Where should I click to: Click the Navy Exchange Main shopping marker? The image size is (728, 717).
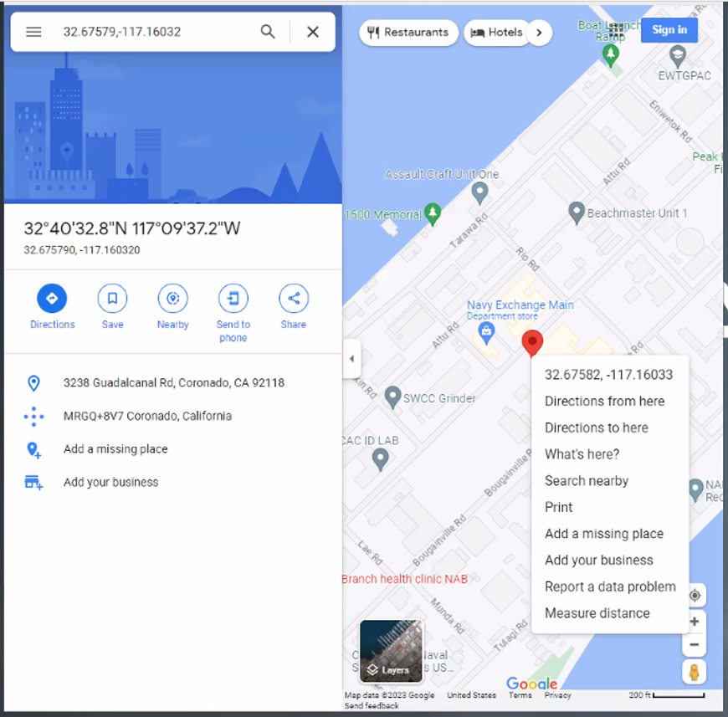click(x=486, y=333)
